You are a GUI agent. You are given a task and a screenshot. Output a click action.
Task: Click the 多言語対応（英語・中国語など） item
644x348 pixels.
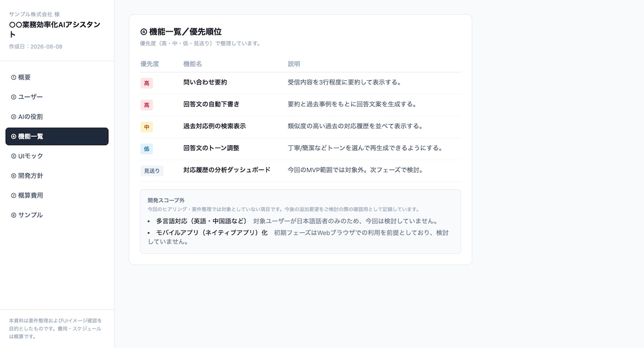(201, 221)
